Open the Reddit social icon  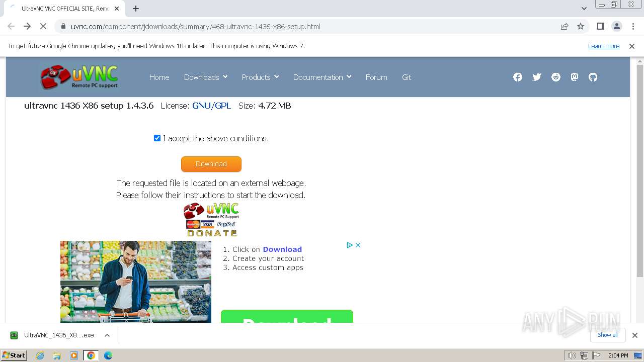[x=555, y=77]
